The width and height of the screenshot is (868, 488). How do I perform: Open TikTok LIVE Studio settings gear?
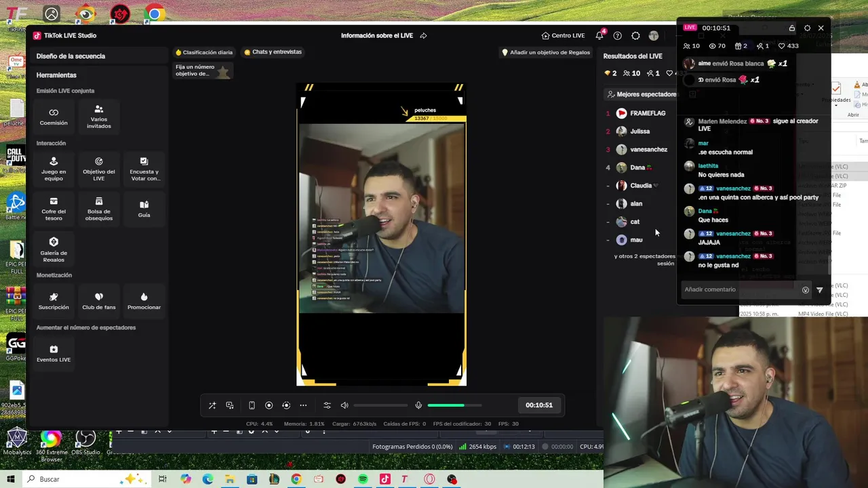pos(635,36)
